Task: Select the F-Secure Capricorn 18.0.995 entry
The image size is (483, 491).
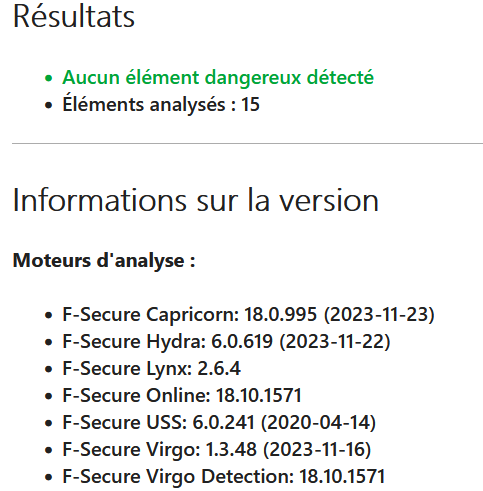Action: (x=248, y=314)
